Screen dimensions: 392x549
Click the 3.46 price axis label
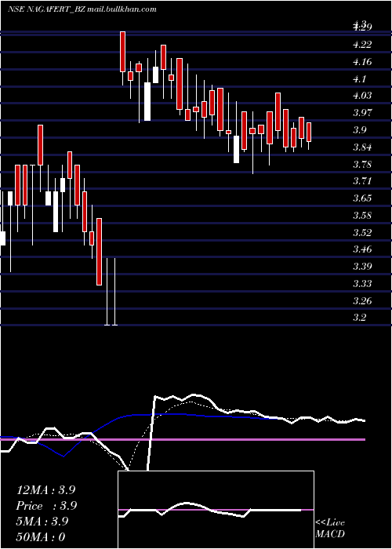point(362,249)
